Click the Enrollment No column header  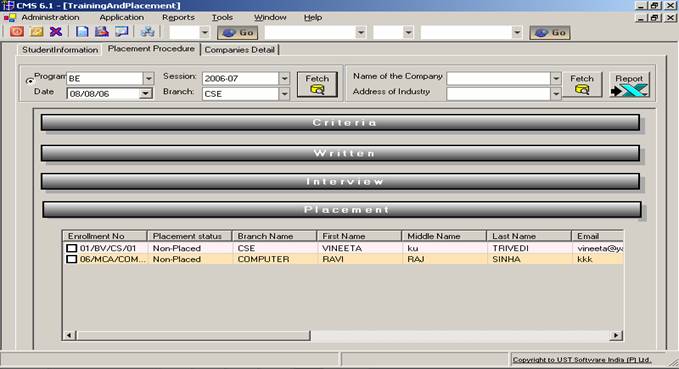pyautogui.click(x=105, y=236)
